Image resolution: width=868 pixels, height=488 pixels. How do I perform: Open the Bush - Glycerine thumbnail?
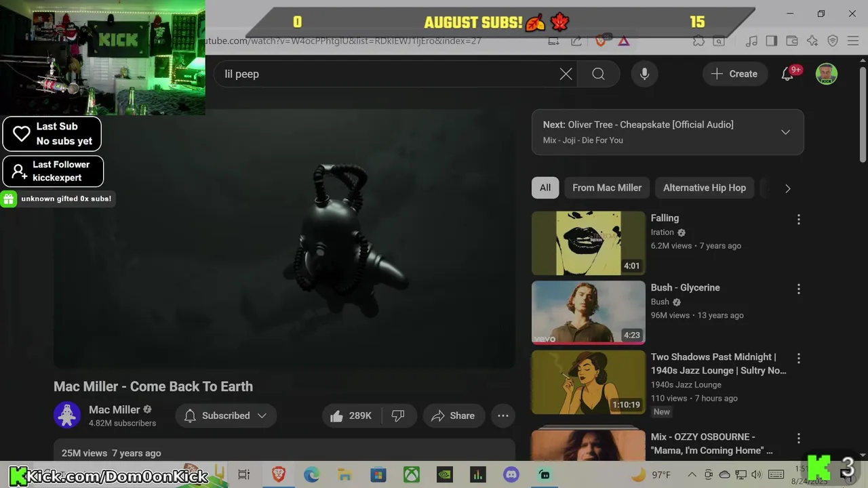click(589, 312)
